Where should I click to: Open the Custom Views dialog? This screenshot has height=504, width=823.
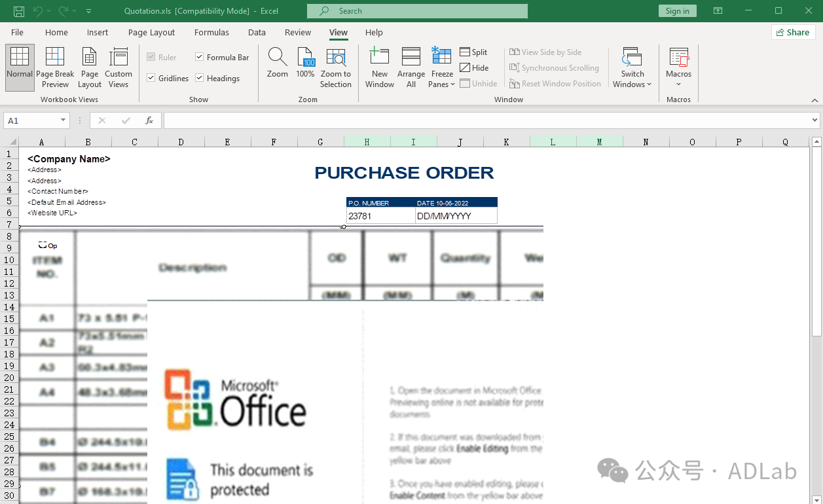(x=119, y=67)
